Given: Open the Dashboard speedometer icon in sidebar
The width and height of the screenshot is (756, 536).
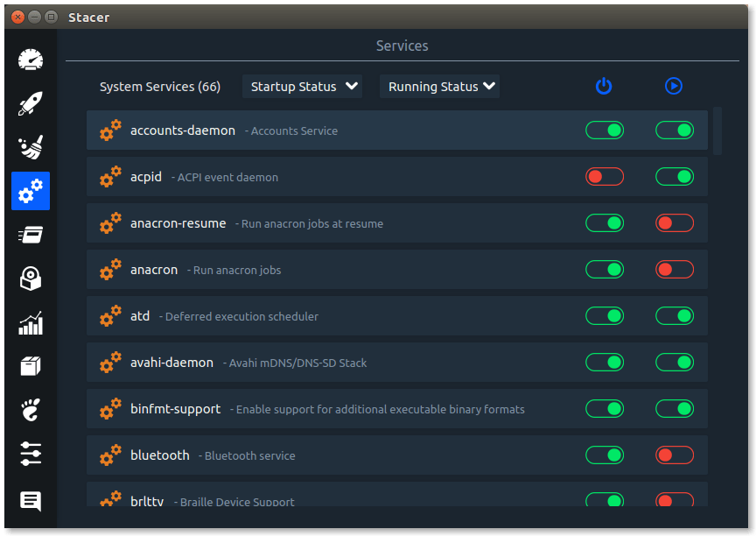Looking at the screenshot, I should coord(31,60).
